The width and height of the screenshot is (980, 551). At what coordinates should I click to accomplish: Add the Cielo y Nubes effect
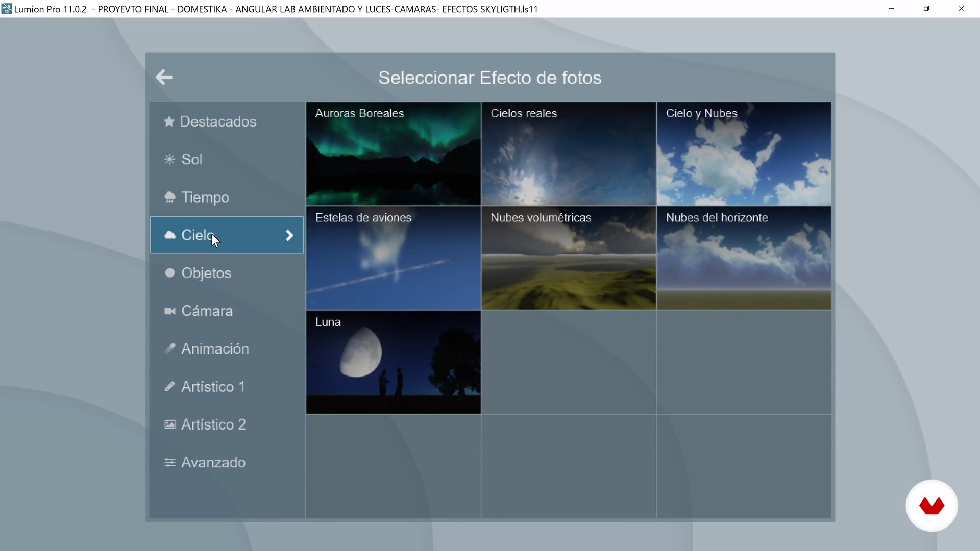click(x=744, y=154)
